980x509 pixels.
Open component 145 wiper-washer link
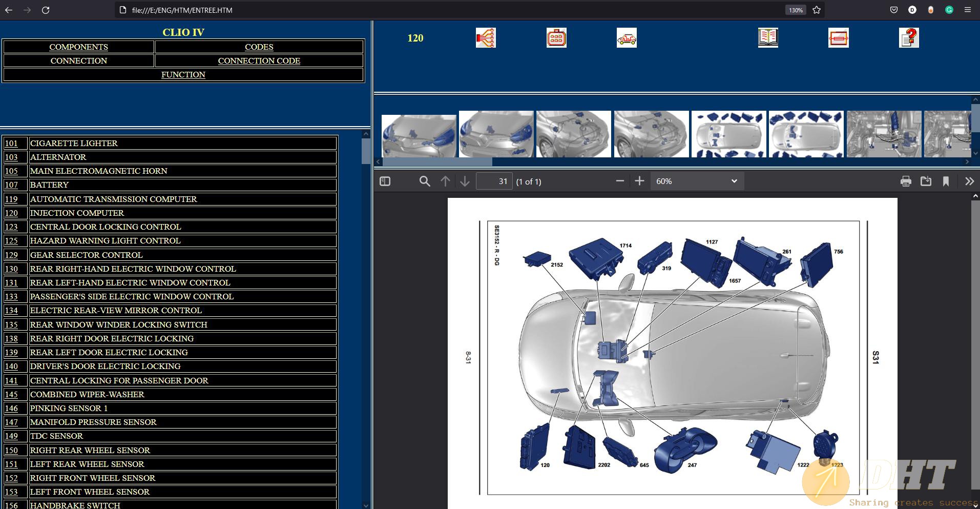(11, 395)
